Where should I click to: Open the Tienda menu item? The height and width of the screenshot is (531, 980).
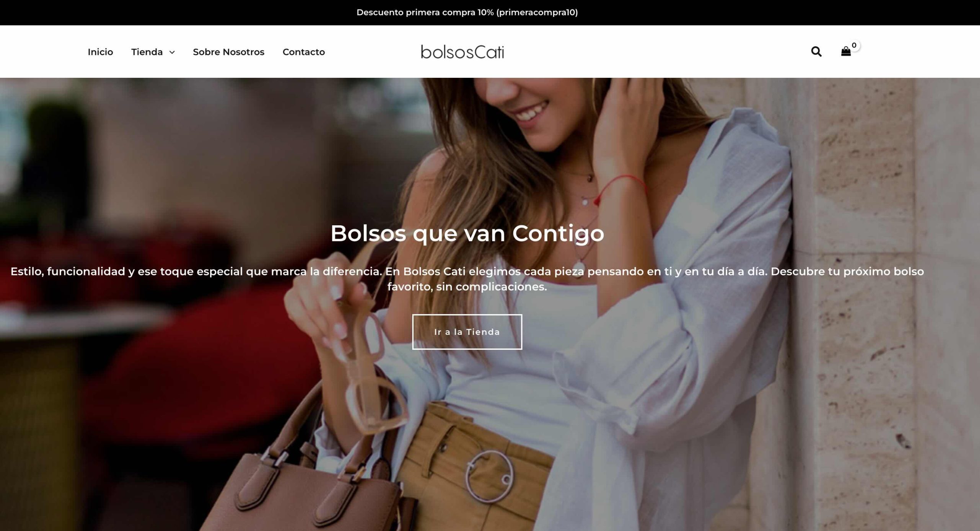pos(147,52)
